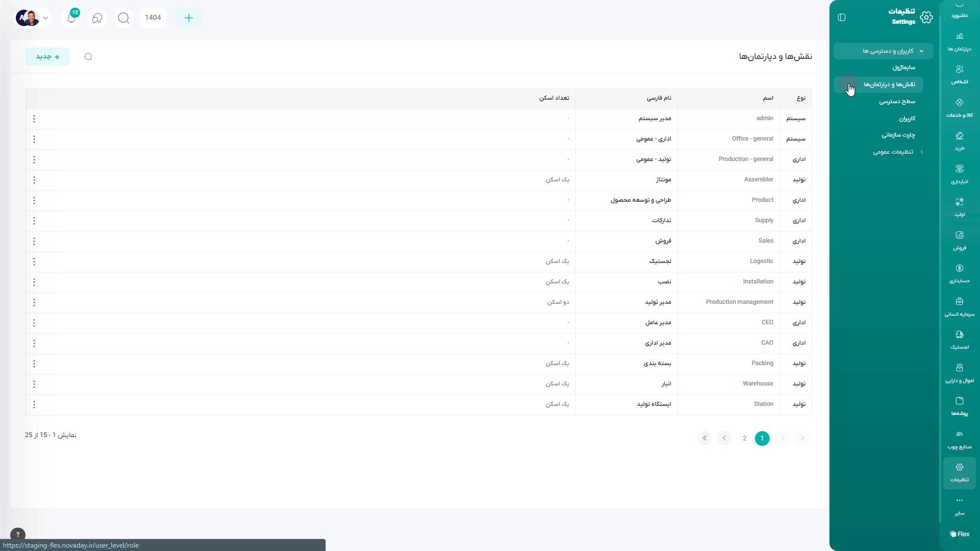Go to page 2 of the table
Viewport: 980px width, 551px height.
[744, 438]
